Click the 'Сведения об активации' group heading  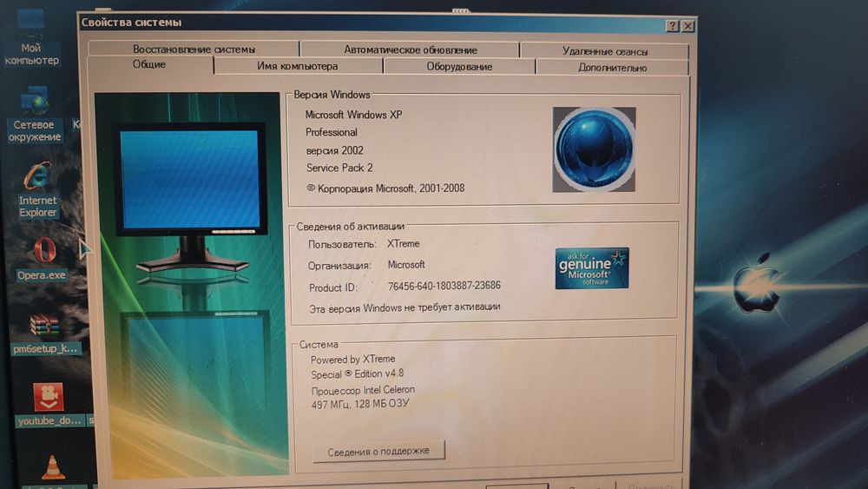pos(351,227)
